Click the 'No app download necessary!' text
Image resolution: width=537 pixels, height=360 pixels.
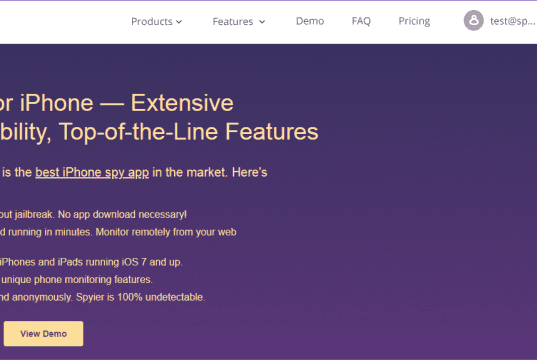pyautogui.click(x=122, y=214)
